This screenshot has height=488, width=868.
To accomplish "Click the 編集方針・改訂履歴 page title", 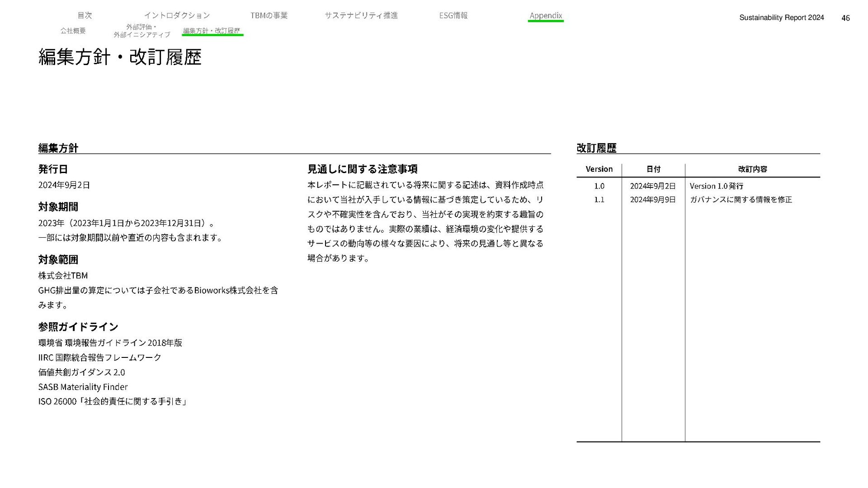I will point(120,57).
